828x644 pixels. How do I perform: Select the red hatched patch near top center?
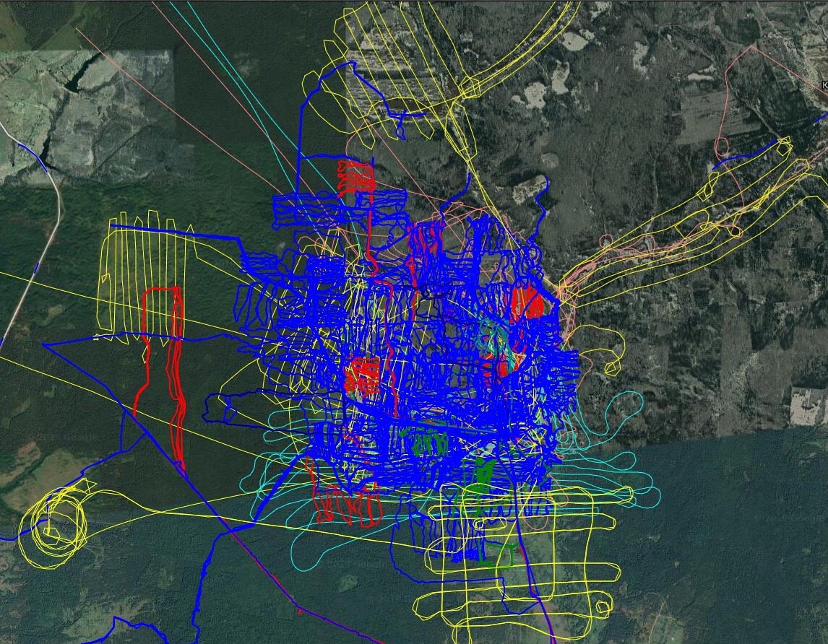[x=356, y=175]
